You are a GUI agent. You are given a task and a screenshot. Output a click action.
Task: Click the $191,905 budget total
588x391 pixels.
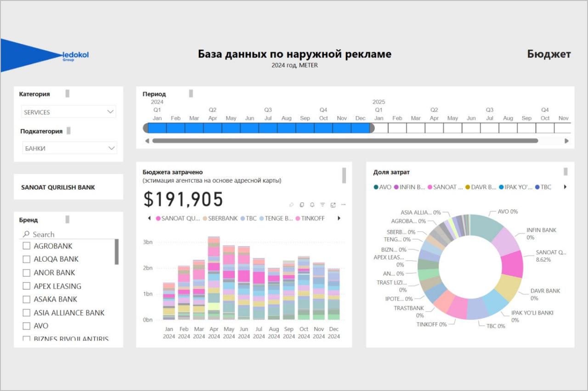183,199
